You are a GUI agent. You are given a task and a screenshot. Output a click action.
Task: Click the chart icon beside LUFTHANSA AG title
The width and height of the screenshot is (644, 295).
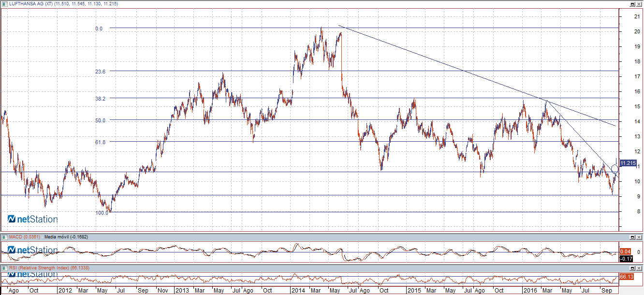pos(4,3)
